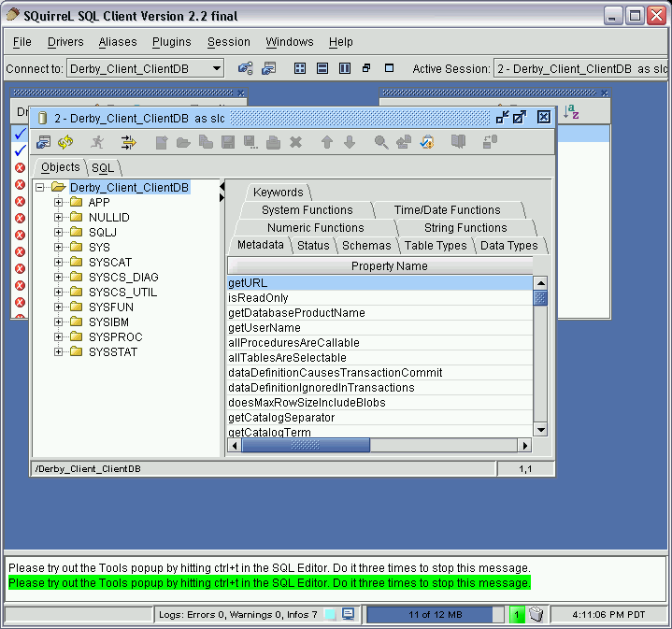Viewport: 672px width, 629px height.
Task: Click the commit arrows session toolbar icon
Action: (x=128, y=142)
